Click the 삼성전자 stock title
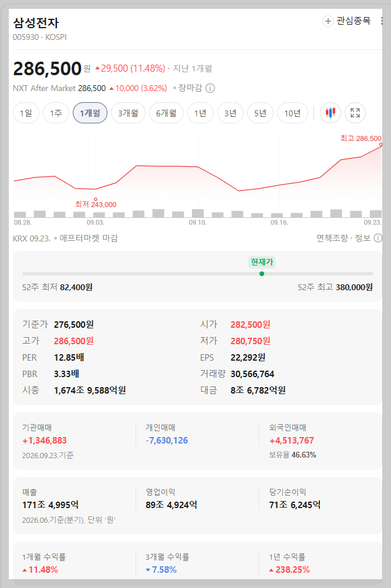391x588 pixels. click(x=36, y=23)
